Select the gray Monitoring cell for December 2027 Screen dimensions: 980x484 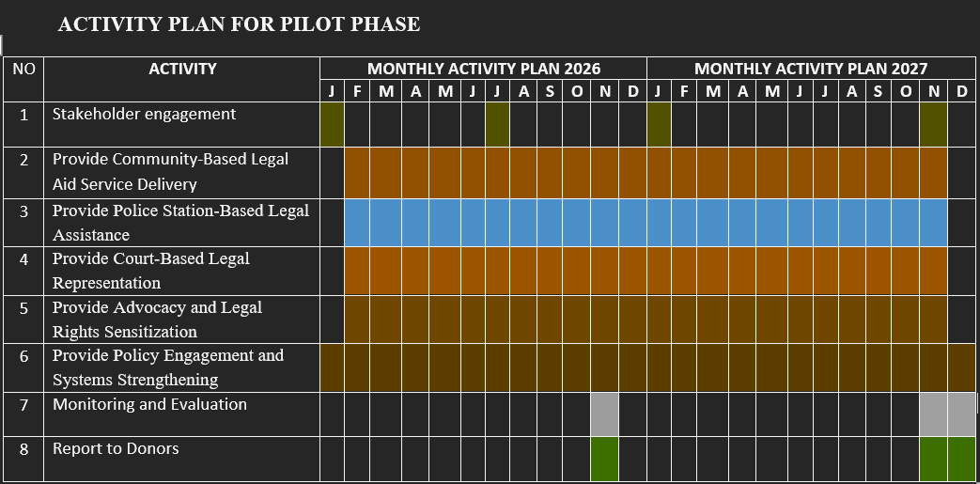961,414
